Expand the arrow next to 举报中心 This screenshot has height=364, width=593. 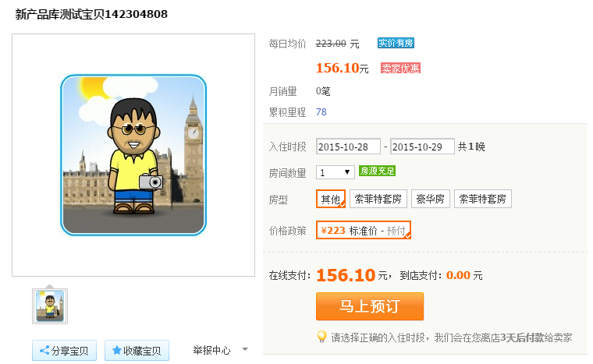tap(246, 350)
